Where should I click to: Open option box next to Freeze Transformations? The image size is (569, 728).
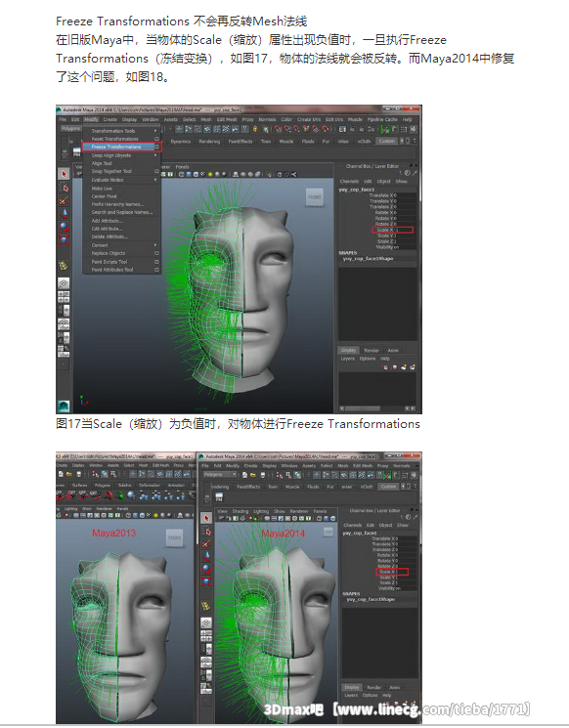point(157,147)
